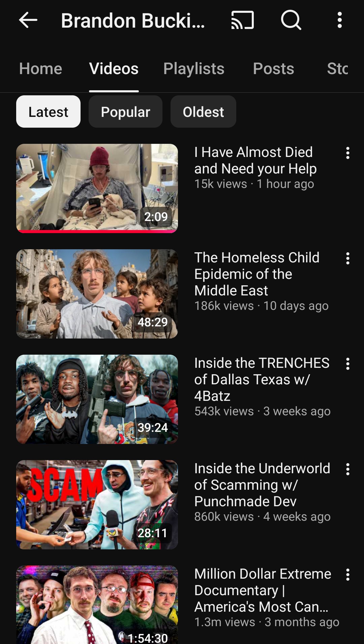Open the search magnifier icon
The image size is (364, 644).
(x=291, y=20)
